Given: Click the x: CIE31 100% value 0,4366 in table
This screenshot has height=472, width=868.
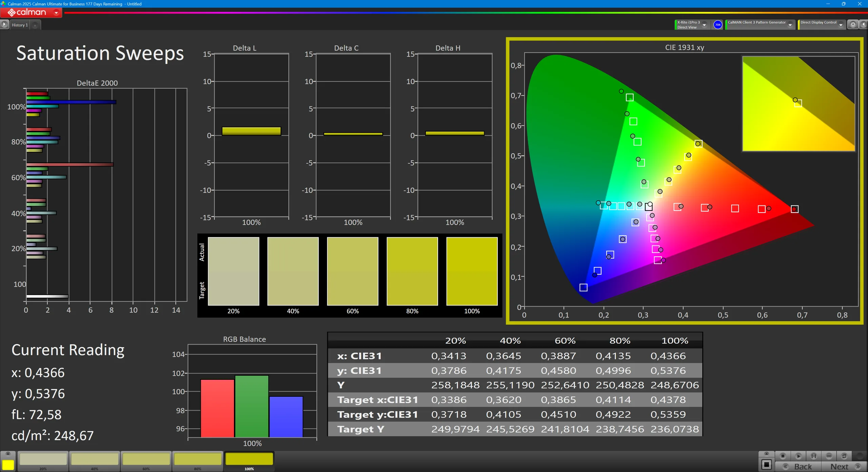Looking at the screenshot, I should 668,356.
